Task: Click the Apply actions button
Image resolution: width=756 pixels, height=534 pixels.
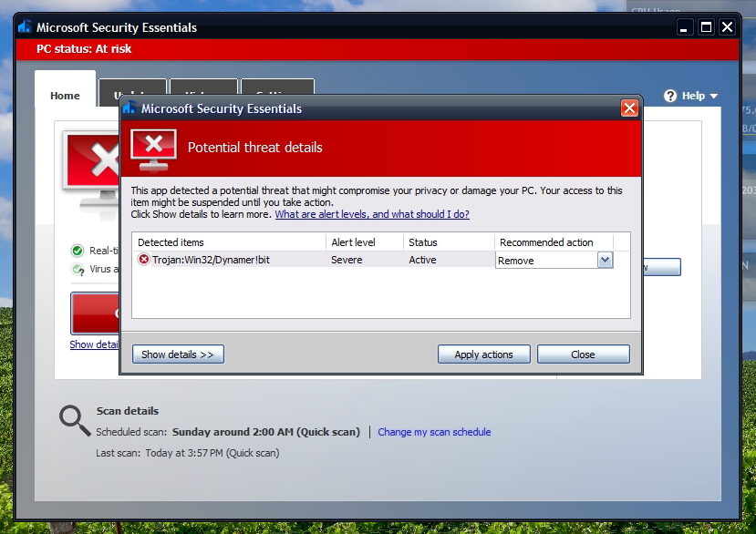Action: point(483,354)
